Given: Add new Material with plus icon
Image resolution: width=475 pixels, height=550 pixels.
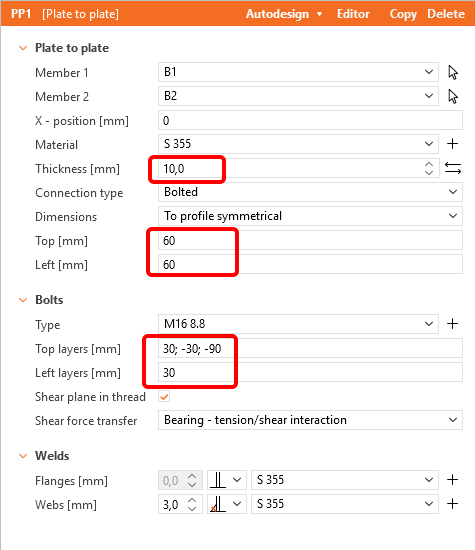Looking at the screenshot, I should (x=453, y=144).
